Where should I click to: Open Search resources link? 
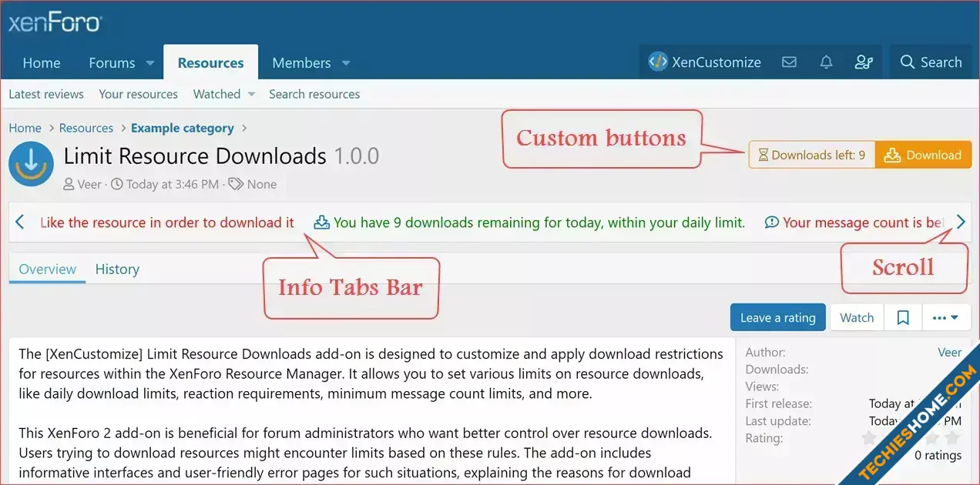(x=314, y=94)
